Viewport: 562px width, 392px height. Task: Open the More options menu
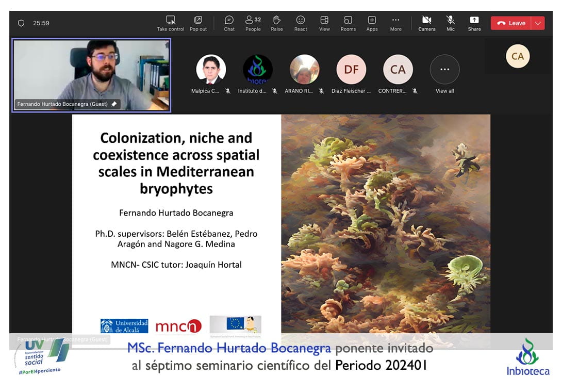coord(395,21)
